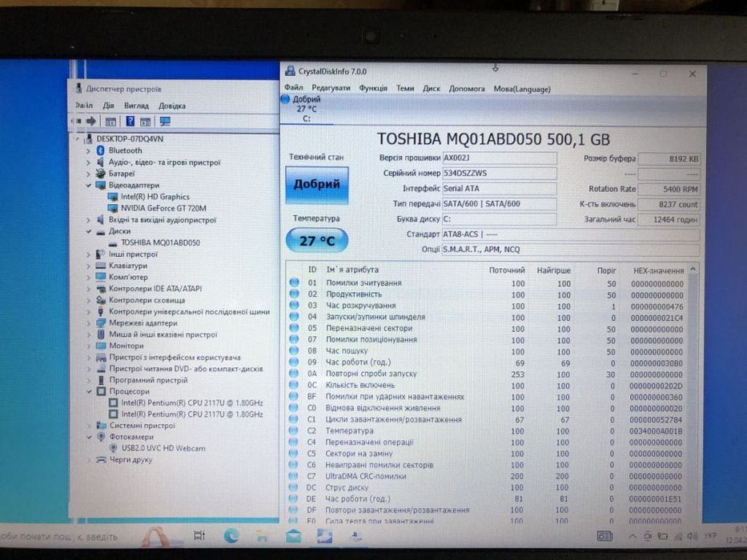Click the help question-mark icon in Device Manager toolbar

coord(130,122)
